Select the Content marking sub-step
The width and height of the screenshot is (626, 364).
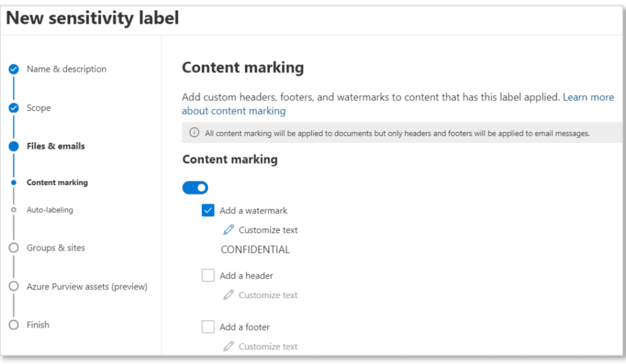pyautogui.click(x=57, y=183)
